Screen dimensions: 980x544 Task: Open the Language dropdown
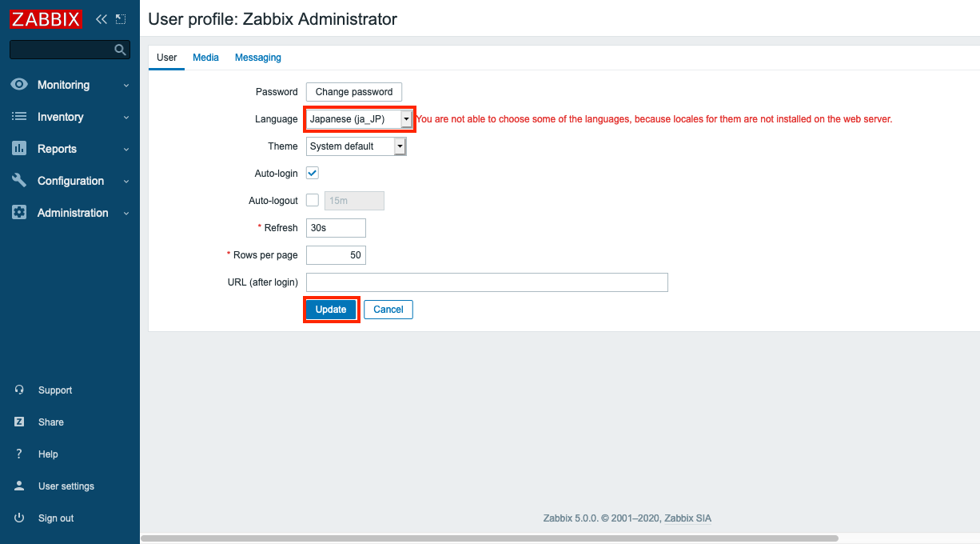click(360, 119)
